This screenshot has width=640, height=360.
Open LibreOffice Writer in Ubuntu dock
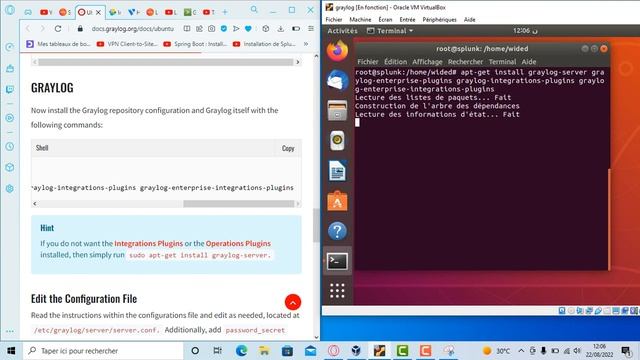tap(337, 171)
